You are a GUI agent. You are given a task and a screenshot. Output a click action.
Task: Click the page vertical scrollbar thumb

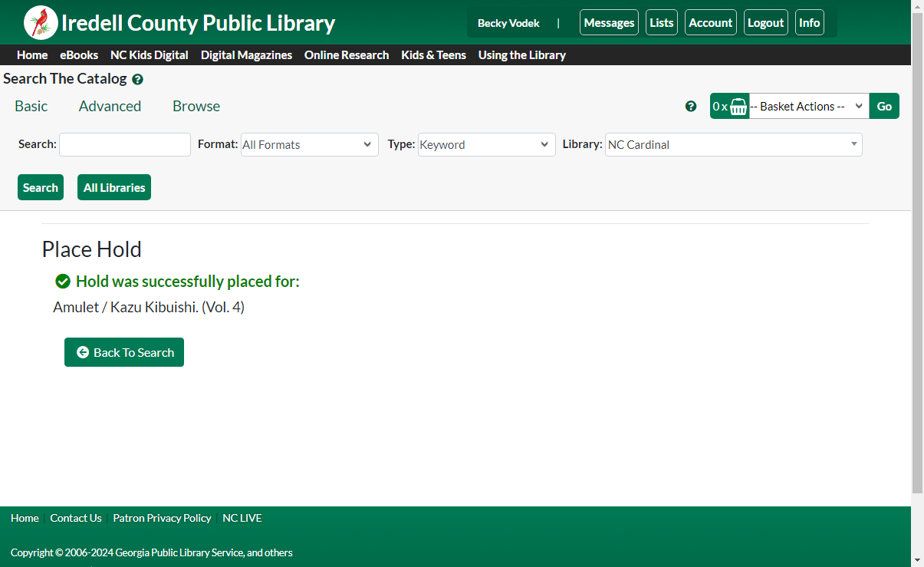[917, 253]
